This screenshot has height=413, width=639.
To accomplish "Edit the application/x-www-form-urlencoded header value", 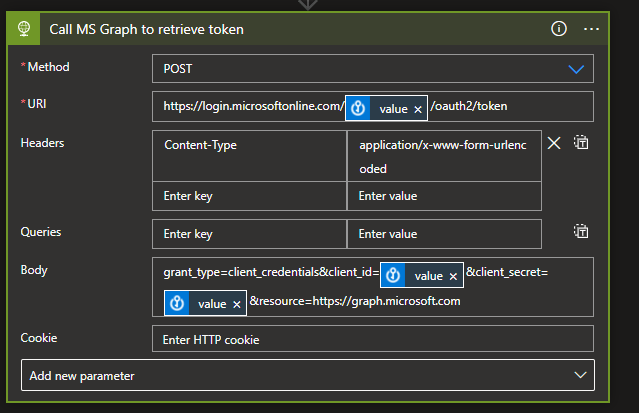I will (x=444, y=156).
